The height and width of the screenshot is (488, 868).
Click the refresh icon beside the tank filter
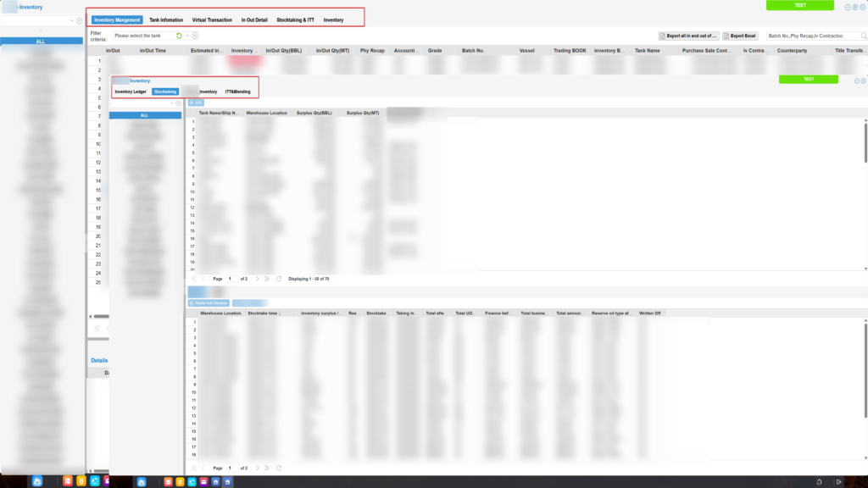click(178, 36)
